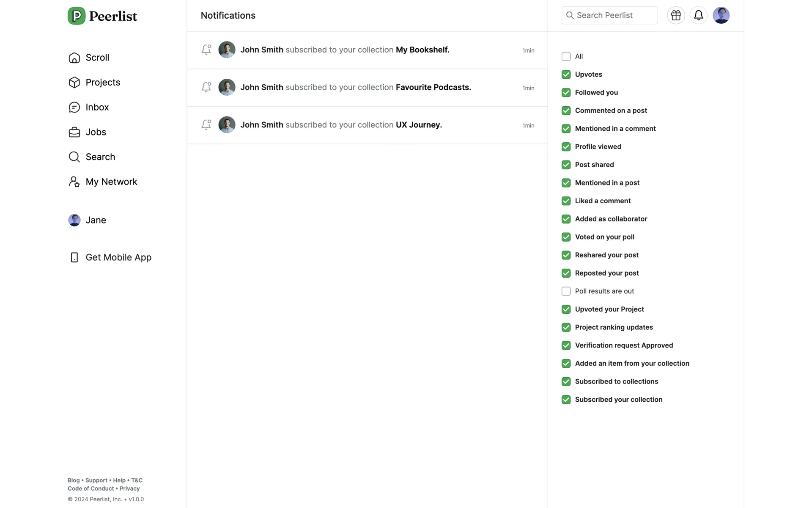Click the Jobs briefcase icon

74,132
